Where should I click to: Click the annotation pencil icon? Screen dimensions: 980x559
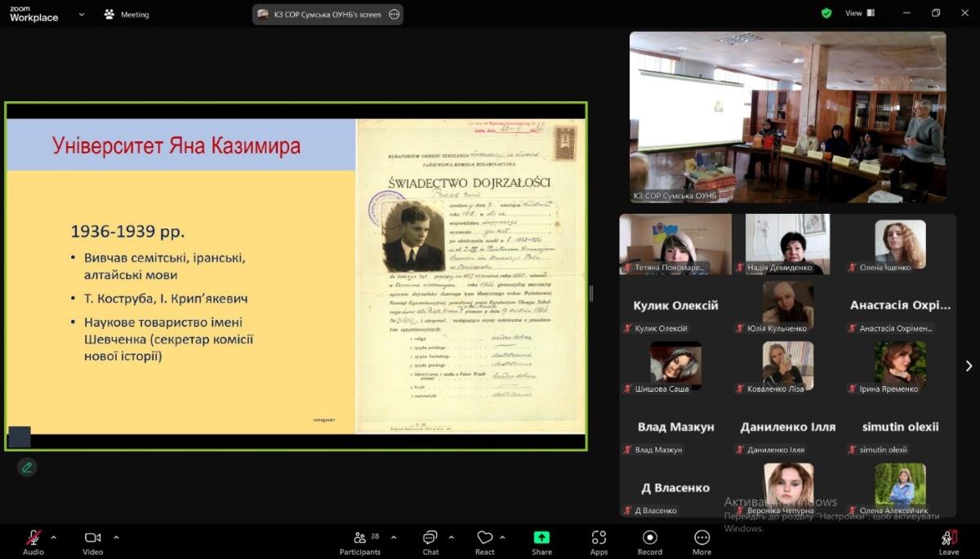(x=27, y=468)
